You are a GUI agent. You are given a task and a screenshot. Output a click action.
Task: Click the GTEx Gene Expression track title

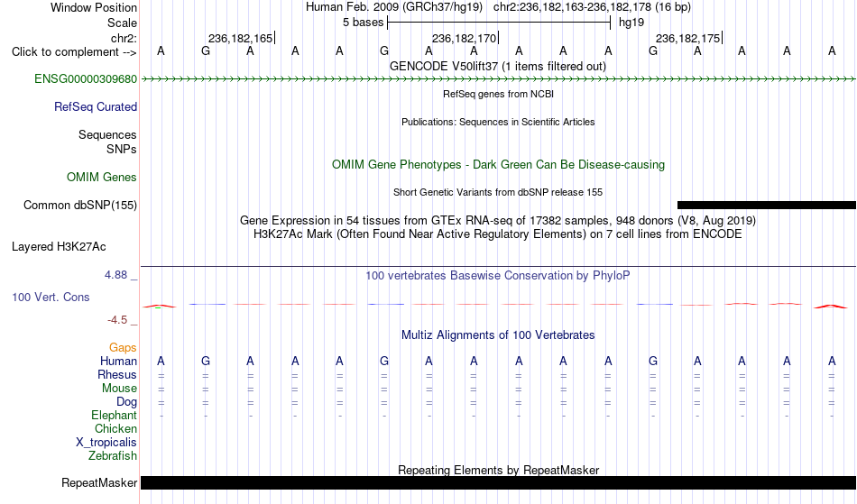pyautogui.click(x=498, y=221)
